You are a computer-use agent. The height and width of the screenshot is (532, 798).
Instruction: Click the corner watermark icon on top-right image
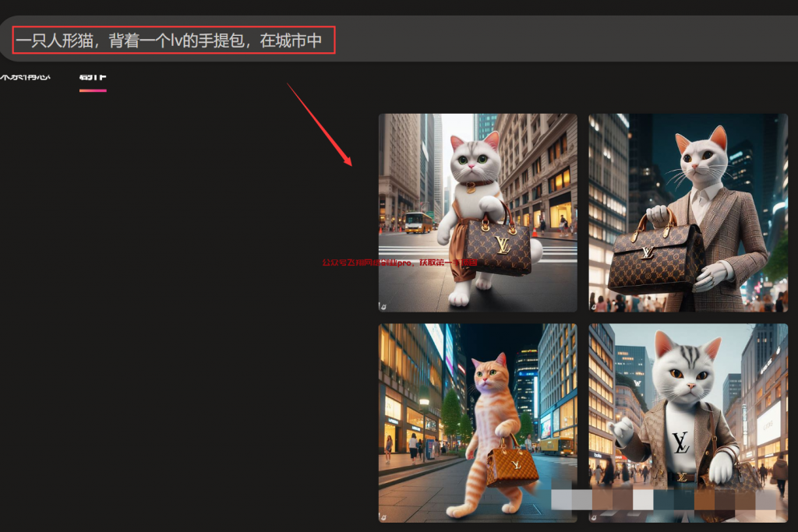[x=593, y=306]
